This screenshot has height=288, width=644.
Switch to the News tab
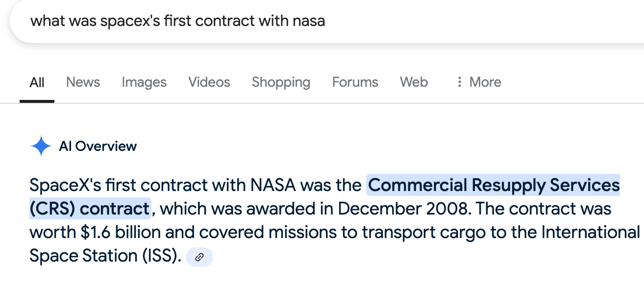83,82
